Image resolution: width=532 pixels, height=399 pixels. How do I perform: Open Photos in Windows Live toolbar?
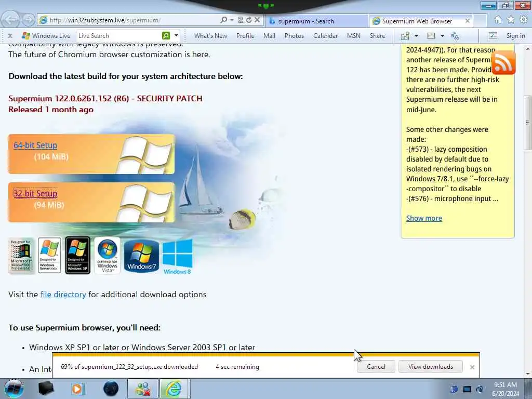[x=294, y=36]
